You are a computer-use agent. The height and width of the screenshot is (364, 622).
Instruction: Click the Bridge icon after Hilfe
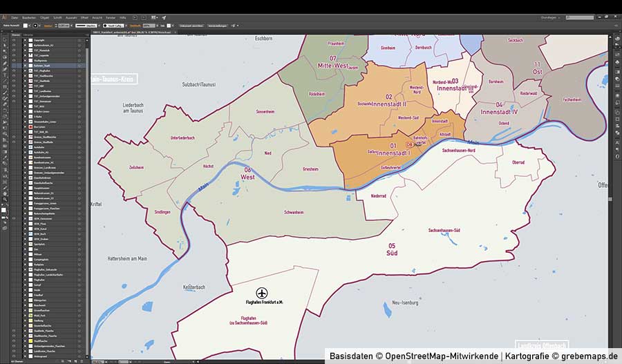pyautogui.click(x=135, y=17)
